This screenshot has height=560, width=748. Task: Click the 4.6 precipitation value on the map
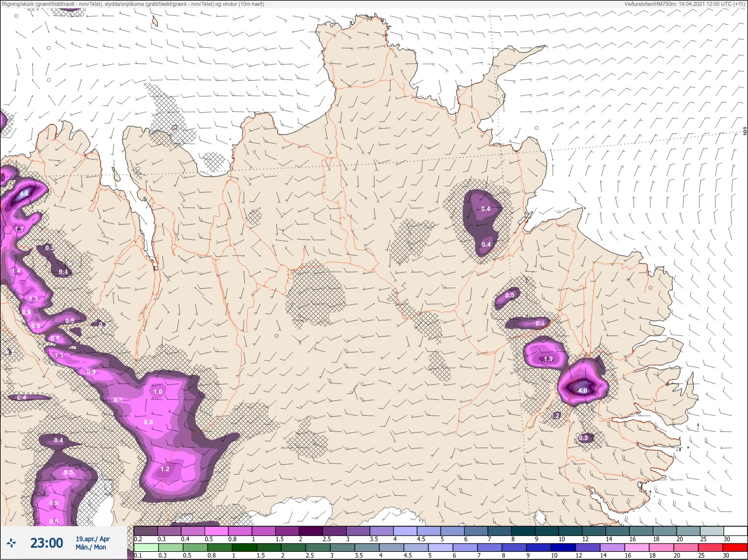24,193
